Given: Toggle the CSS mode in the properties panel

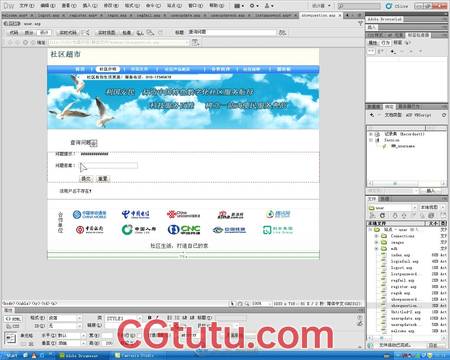Looking at the screenshot, I should point(13,326).
